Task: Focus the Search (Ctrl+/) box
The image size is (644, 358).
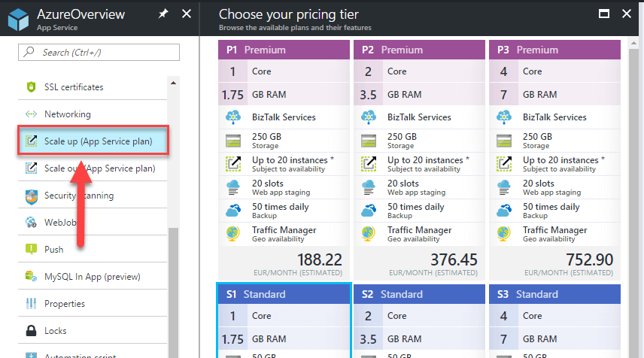Action: [99, 52]
